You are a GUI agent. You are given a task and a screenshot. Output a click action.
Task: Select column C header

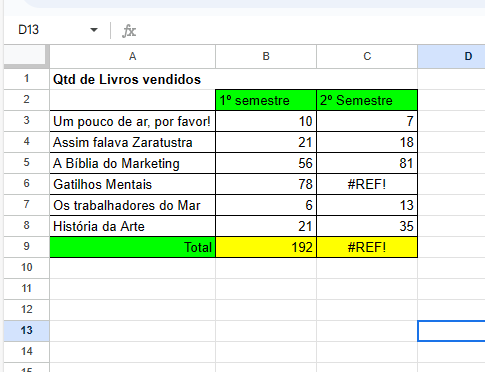click(x=367, y=56)
